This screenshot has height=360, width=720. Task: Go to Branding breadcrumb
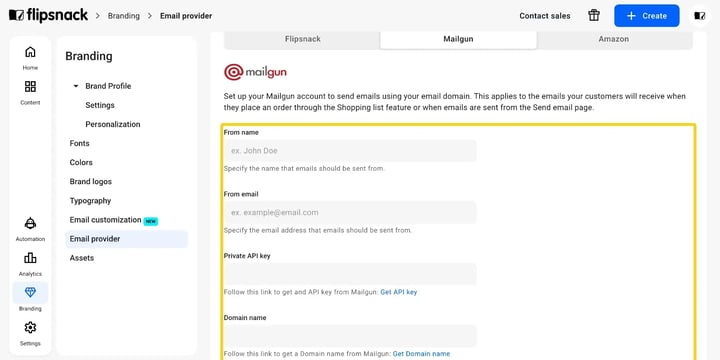tap(124, 16)
